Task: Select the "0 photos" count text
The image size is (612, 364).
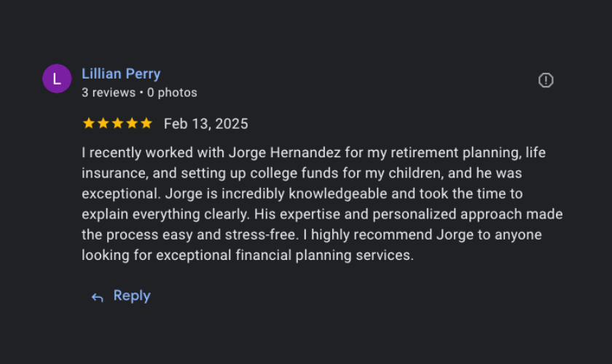Action: coord(172,92)
